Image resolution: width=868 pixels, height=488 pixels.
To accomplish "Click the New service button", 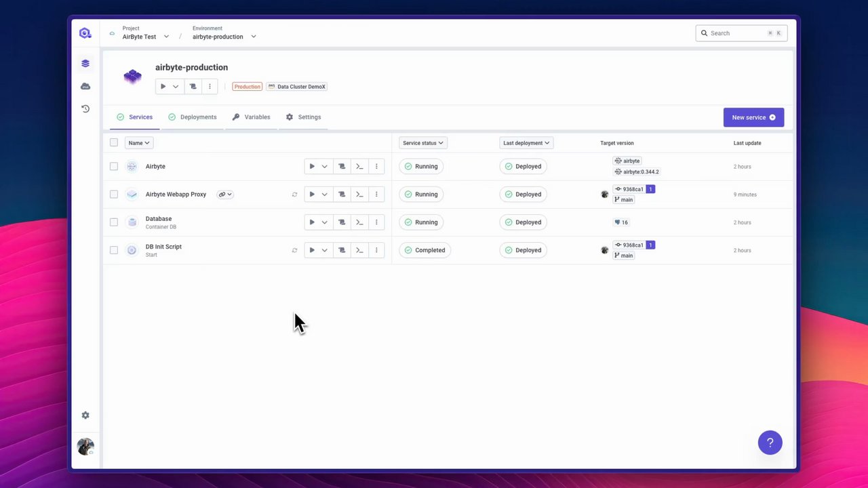I will tap(753, 117).
